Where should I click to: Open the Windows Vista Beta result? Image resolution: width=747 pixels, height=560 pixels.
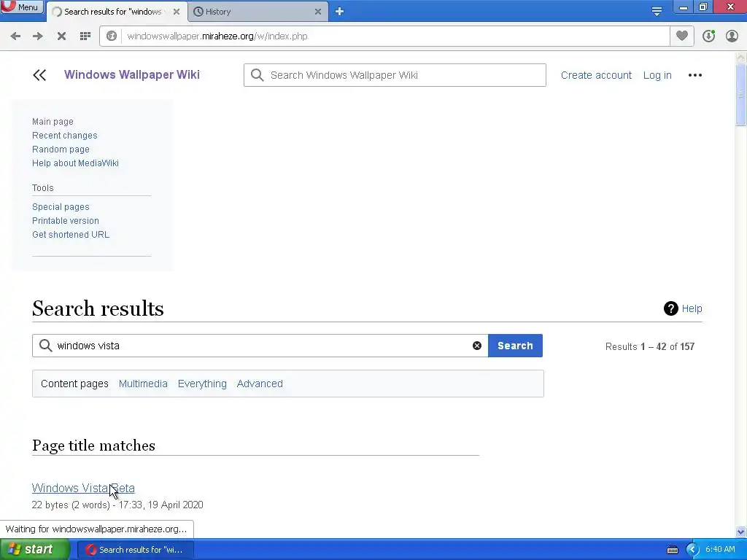coord(83,488)
